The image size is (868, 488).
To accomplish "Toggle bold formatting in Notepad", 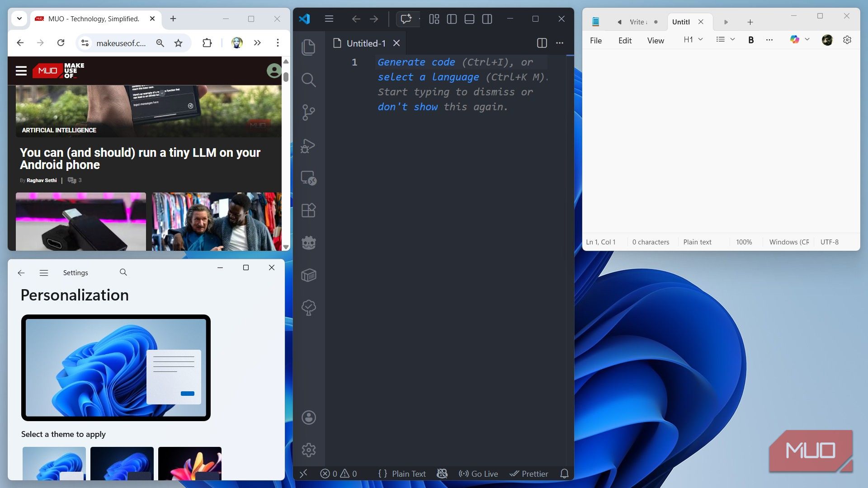I will point(751,40).
